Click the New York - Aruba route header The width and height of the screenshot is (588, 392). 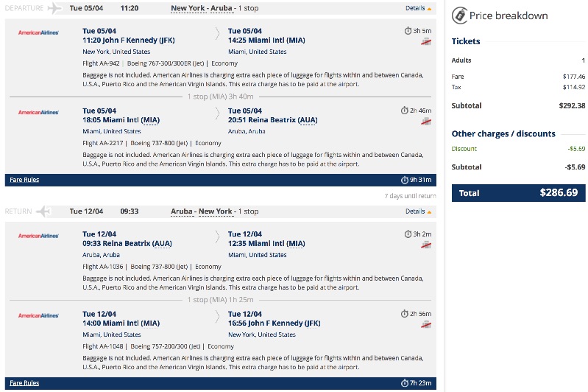[x=202, y=9]
